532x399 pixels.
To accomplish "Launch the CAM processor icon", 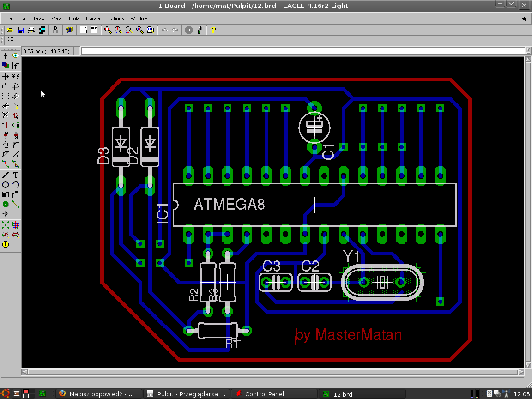I will click(42, 30).
